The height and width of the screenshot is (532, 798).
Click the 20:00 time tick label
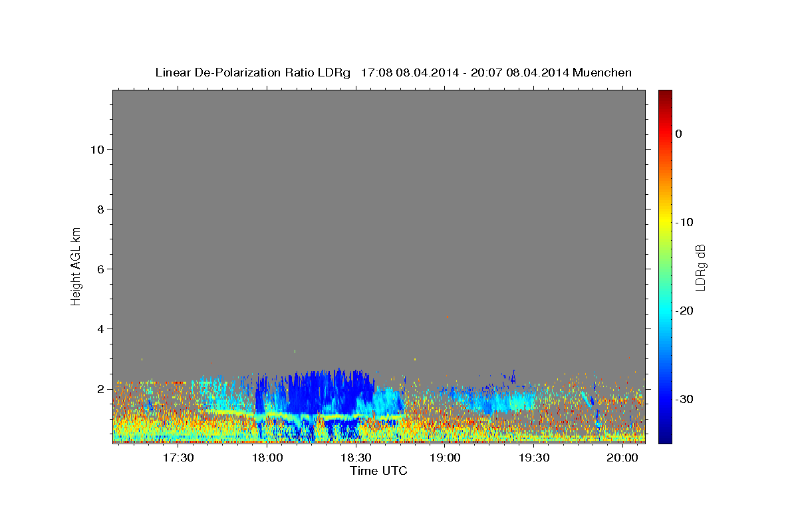click(622, 458)
